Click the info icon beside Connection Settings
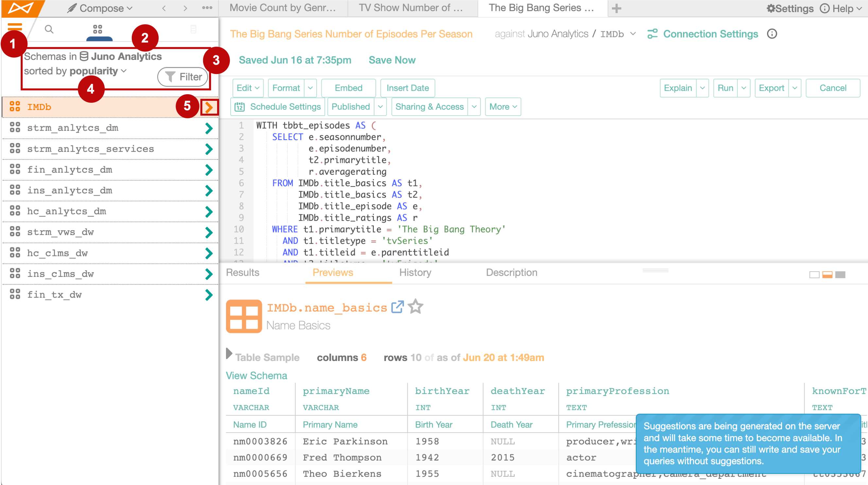Image resolution: width=868 pixels, height=485 pixels. click(772, 34)
